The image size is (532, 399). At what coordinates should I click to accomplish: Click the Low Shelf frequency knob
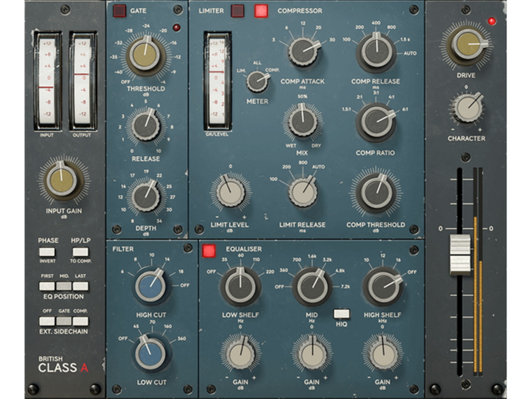coord(241,286)
